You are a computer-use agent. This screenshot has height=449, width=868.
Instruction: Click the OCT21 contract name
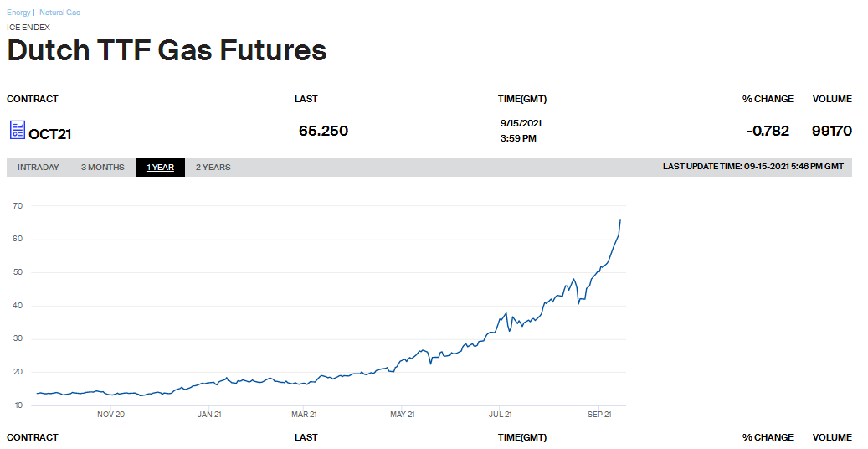click(51, 132)
